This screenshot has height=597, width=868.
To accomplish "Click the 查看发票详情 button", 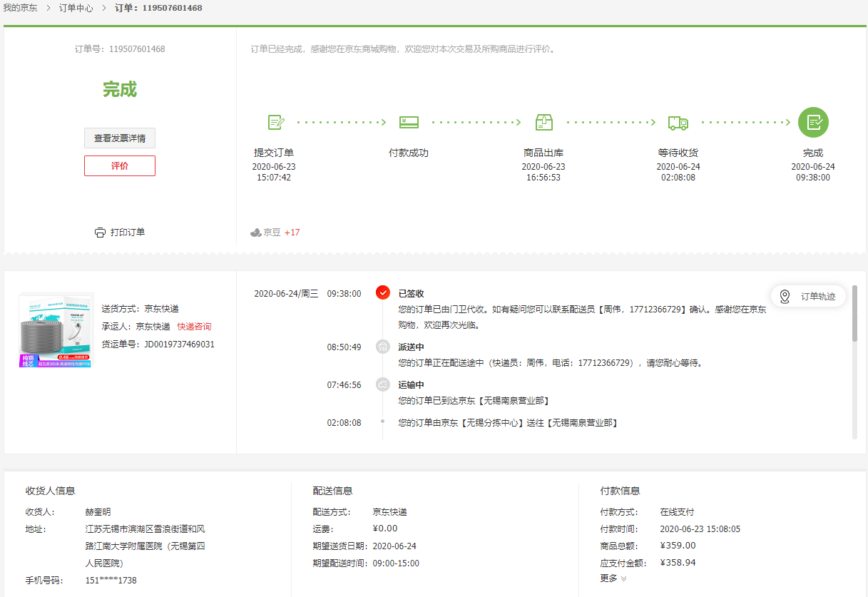I will pyautogui.click(x=120, y=138).
